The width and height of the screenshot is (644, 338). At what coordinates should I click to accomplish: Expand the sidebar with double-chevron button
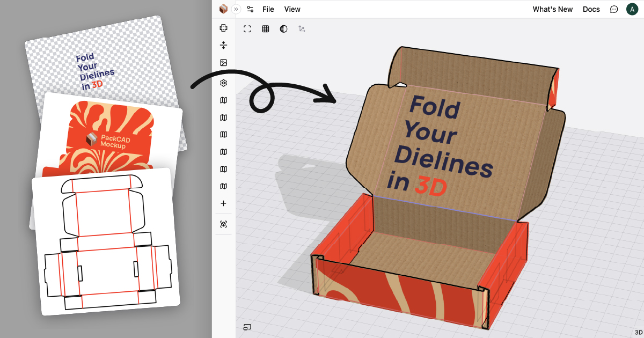[x=236, y=9]
